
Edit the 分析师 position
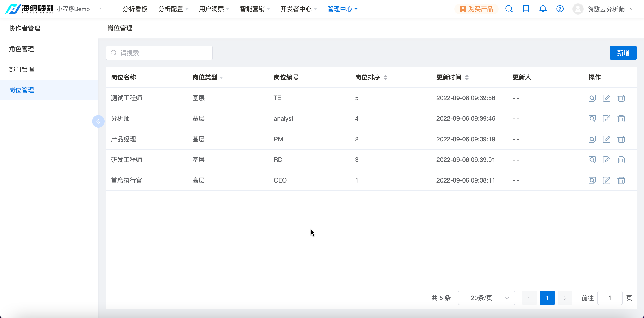tap(606, 118)
